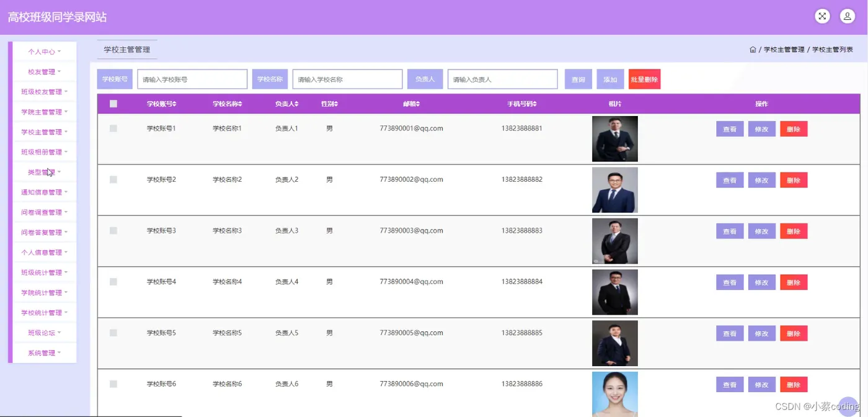Sort the 负责人 column using its arrows
The image size is (868, 417).
point(296,104)
